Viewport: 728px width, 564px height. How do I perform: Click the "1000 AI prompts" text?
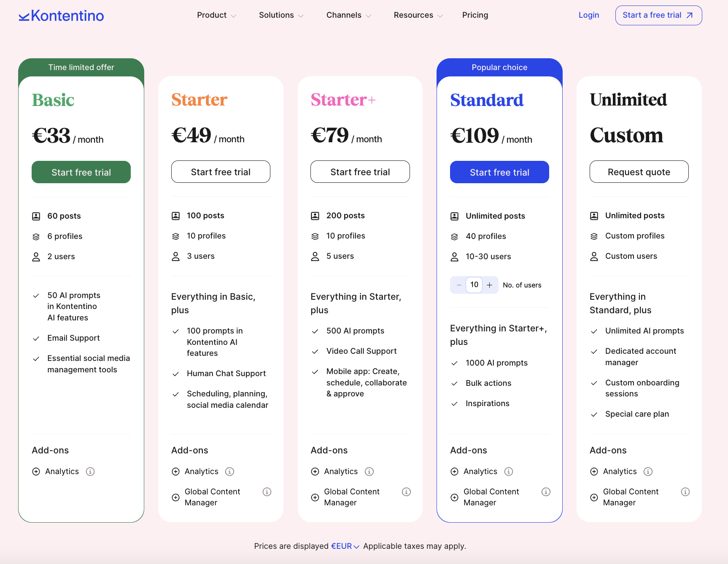(x=496, y=363)
